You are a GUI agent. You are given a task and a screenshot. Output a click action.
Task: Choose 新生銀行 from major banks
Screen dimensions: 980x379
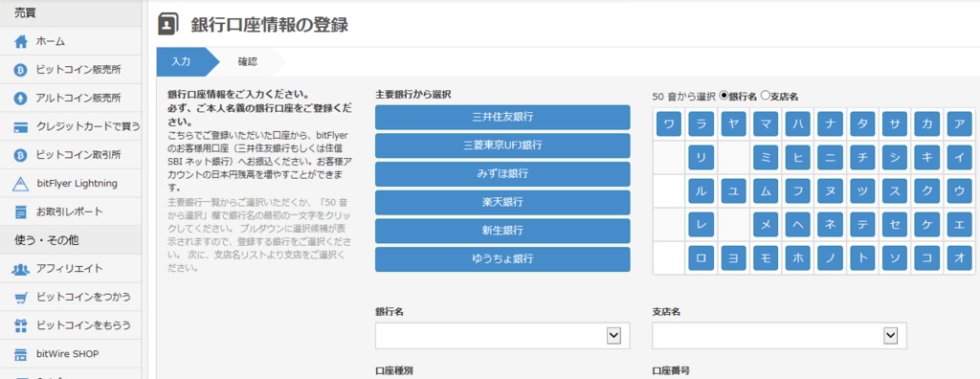[502, 231]
